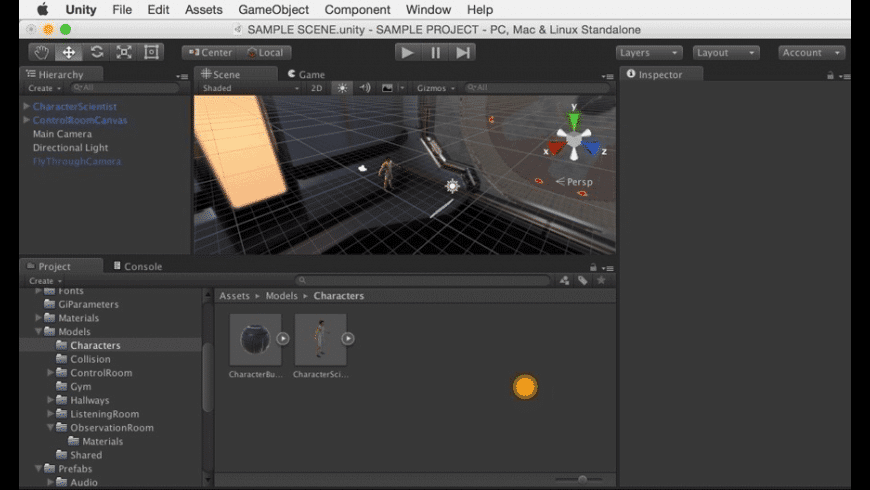Select the Rect transform tool
870x490 pixels.
(151, 52)
